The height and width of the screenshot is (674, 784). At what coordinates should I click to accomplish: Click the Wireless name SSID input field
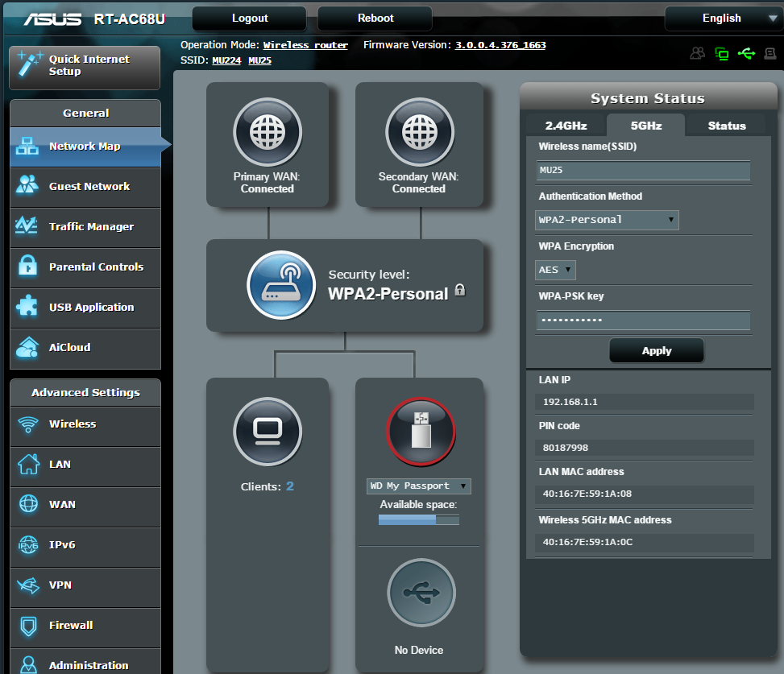(x=643, y=171)
